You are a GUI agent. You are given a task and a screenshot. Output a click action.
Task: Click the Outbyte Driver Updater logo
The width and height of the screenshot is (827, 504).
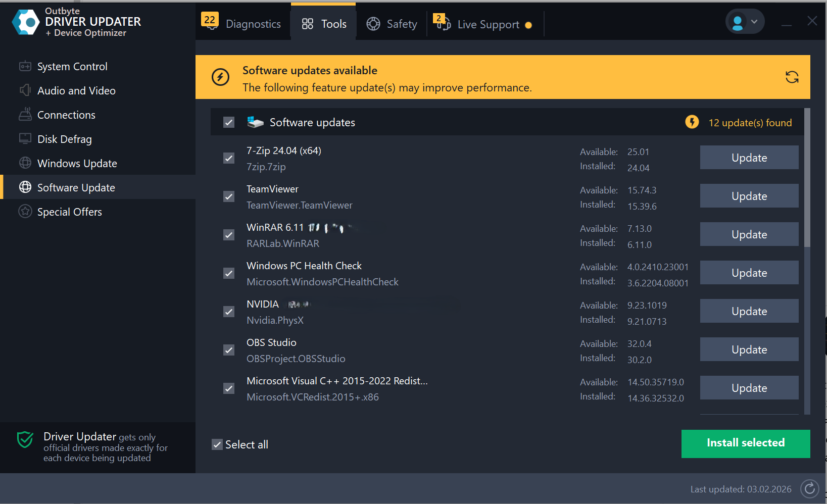[x=26, y=22]
